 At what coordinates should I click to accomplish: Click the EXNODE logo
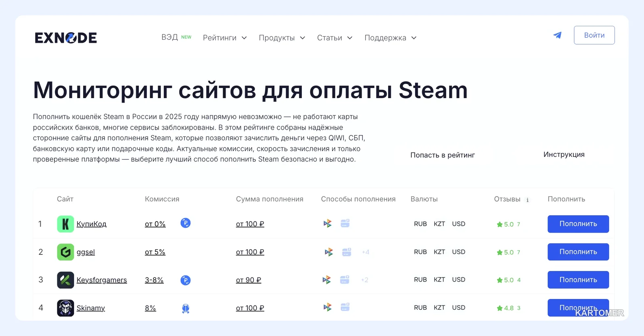[x=66, y=38]
